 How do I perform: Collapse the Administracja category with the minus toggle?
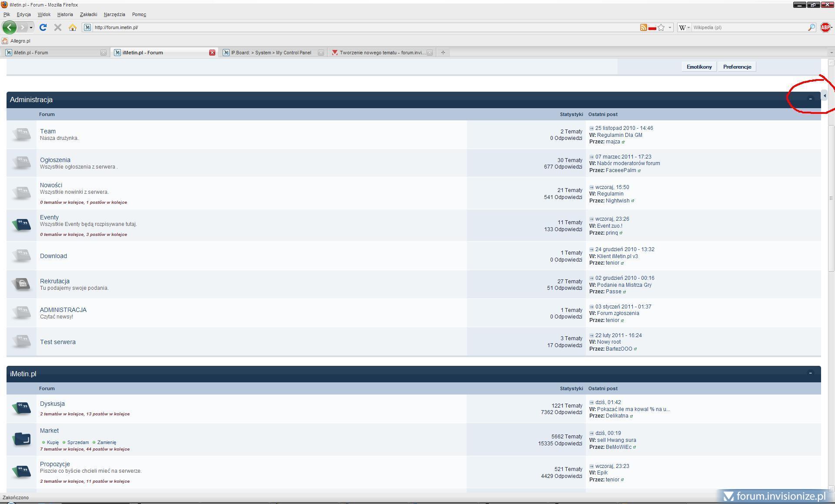click(810, 99)
